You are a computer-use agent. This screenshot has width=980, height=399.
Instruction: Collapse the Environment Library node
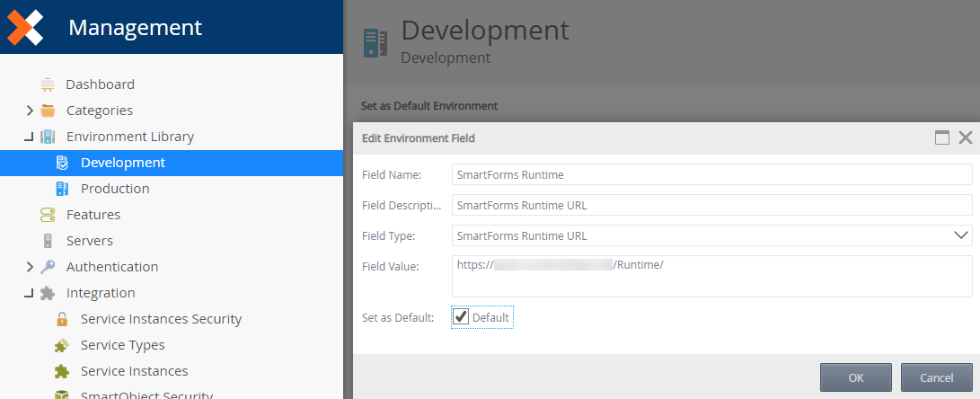(30, 137)
